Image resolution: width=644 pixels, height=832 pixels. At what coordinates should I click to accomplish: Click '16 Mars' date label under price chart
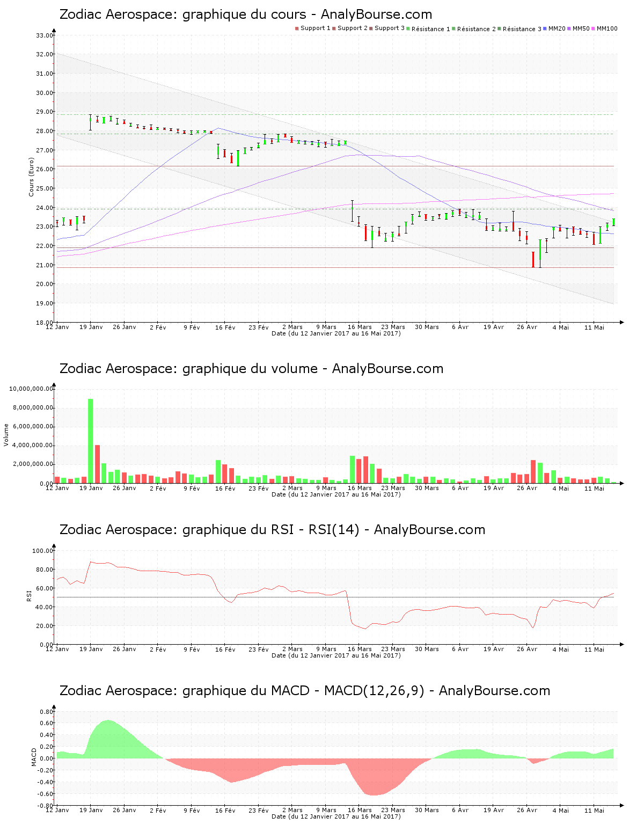(360, 327)
